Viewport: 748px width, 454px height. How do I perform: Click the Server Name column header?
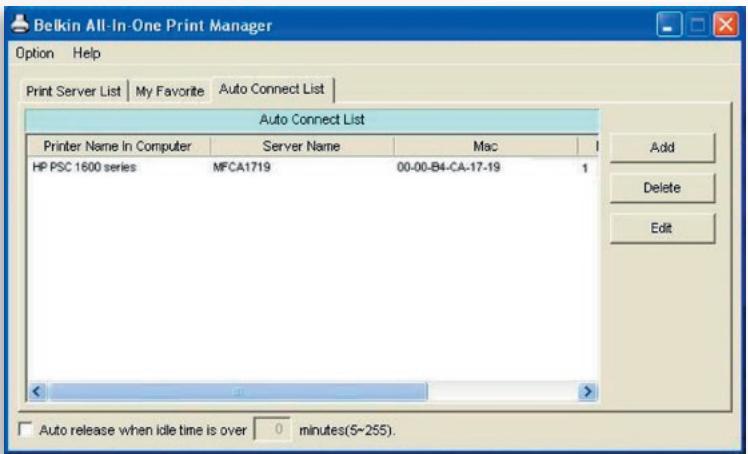coord(301,146)
